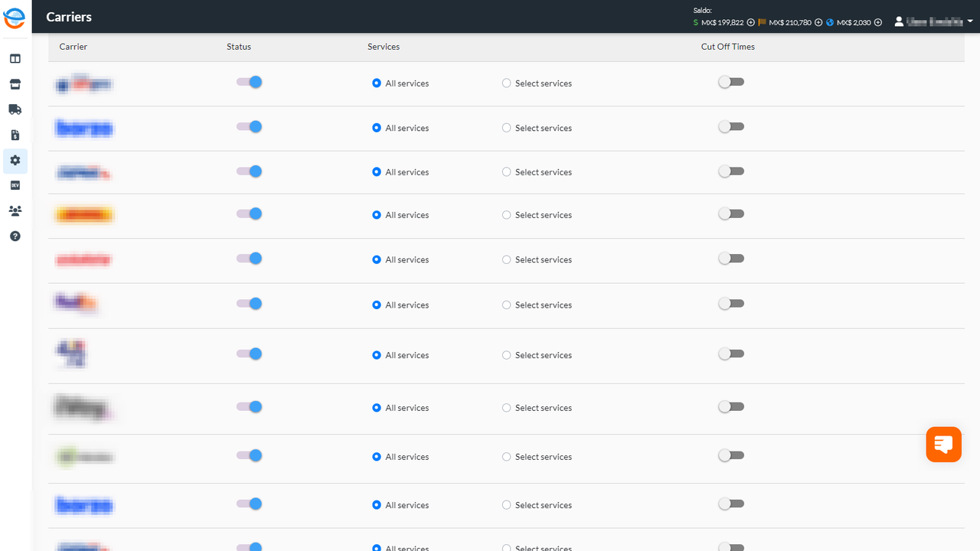Add funds next to MX$ 2,030

coord(878,22)
